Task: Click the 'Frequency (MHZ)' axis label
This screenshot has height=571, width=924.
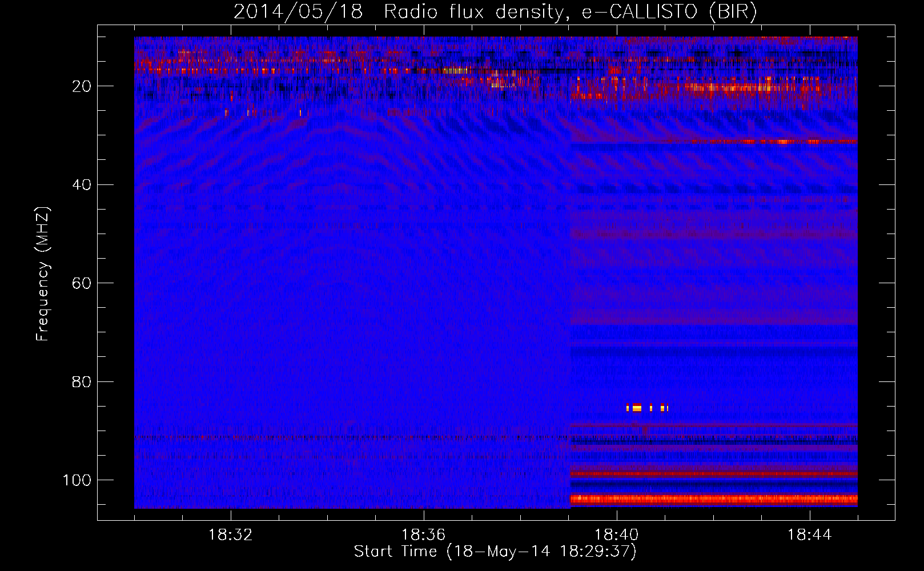Action: (43, 274)
